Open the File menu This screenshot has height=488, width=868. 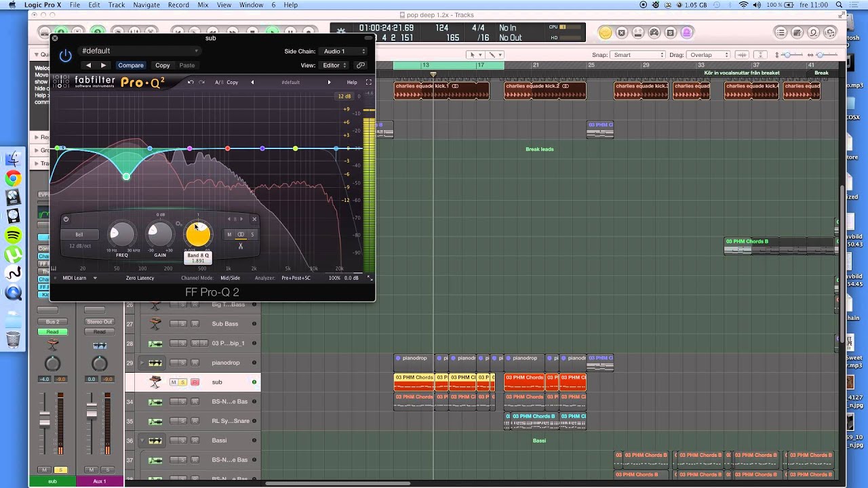75,5
